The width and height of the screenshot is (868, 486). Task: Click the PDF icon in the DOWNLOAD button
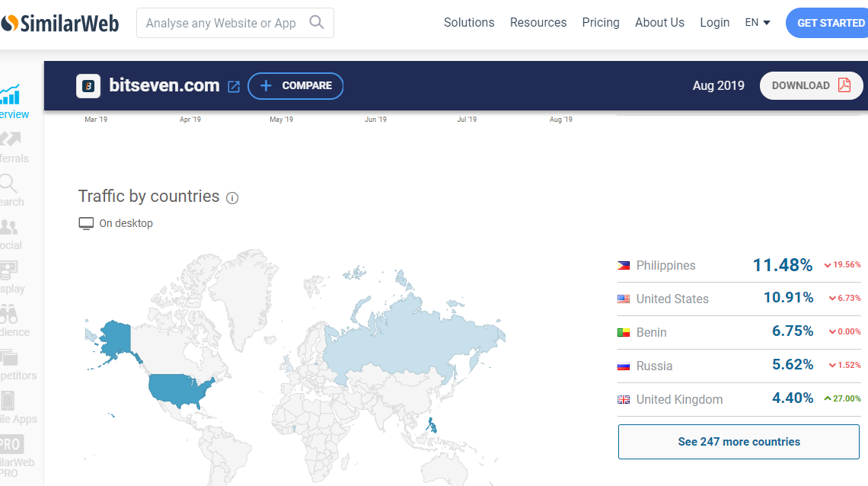pos(844,85)
